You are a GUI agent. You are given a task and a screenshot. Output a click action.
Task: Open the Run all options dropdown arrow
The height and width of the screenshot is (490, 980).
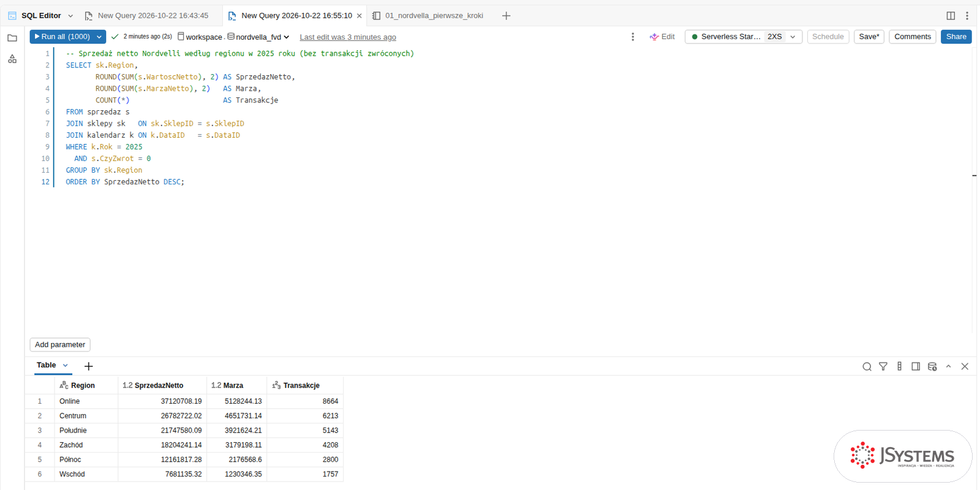click(99, 37)
